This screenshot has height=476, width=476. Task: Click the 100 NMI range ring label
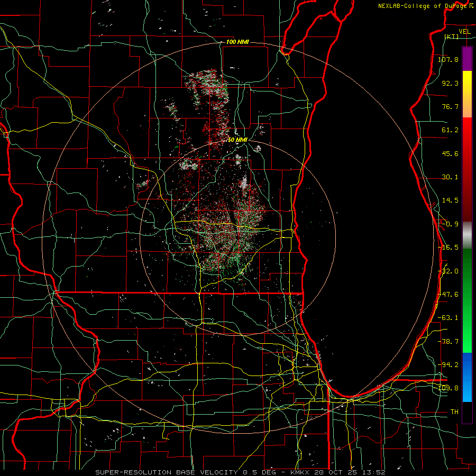[237, 42]
